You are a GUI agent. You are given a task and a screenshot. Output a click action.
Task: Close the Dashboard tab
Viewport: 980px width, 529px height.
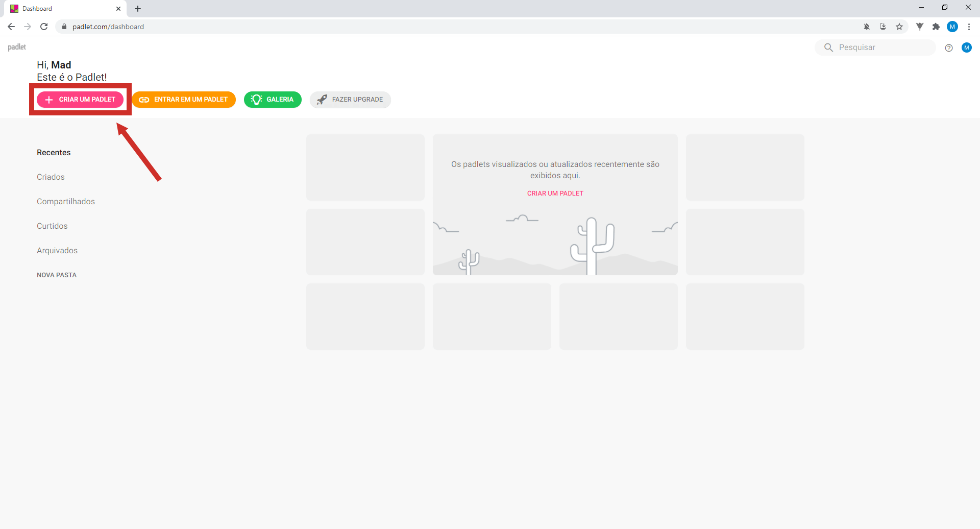(x=118, y=9)
